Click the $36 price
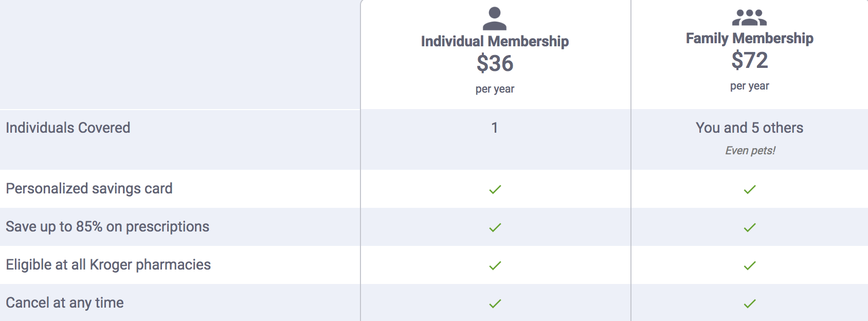This screenshot has width=868, height=321. (x=495, y=63)
